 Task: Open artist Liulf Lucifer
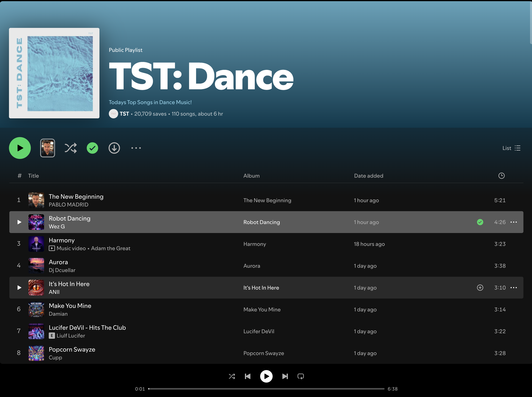[71, 336]
